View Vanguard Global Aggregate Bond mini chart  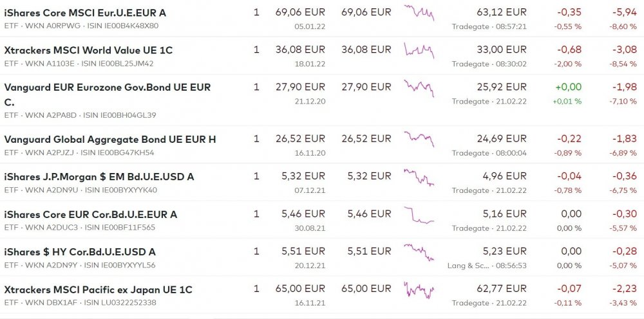419,139
